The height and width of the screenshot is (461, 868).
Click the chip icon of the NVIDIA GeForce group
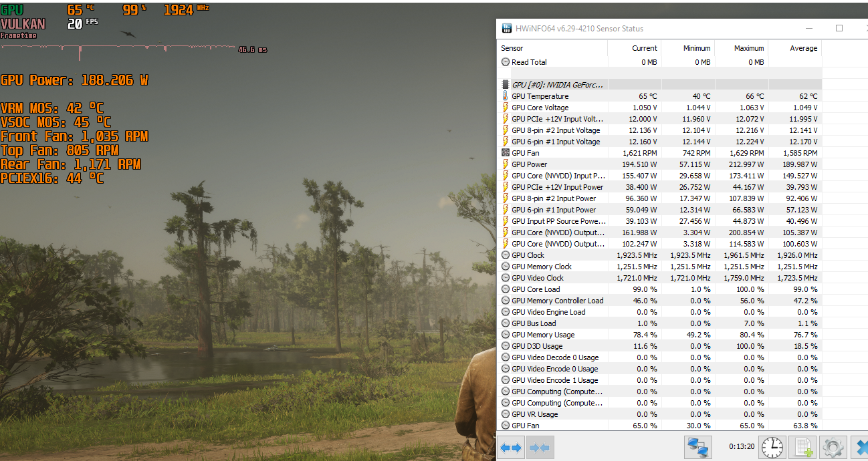506,85
